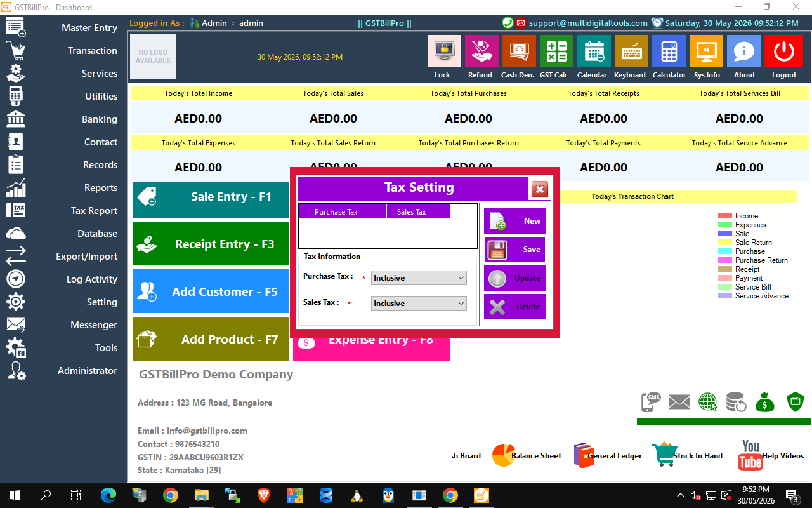Click the Purchase Tax column header
812x508 pixels.
pyautogui.click(x=343, y=211)
